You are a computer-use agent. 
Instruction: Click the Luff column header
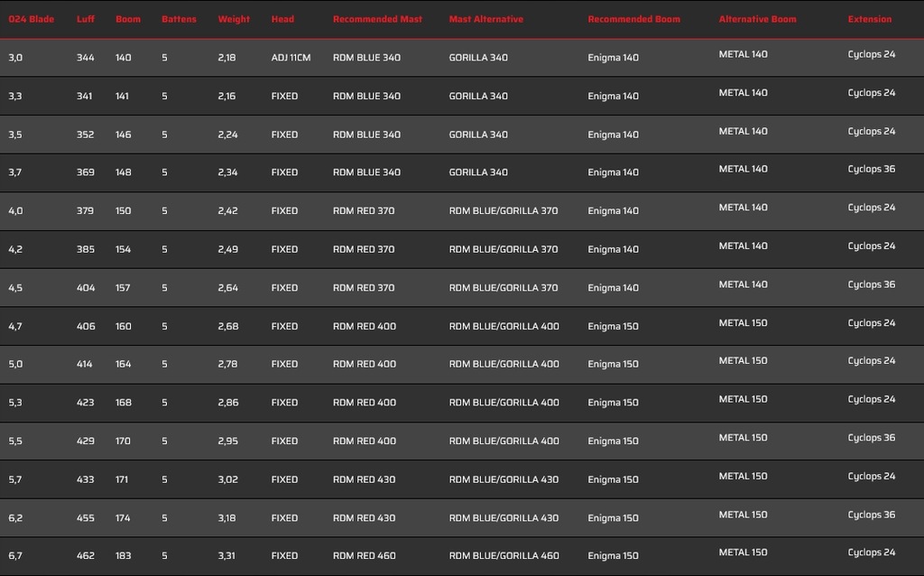point(86,19)
